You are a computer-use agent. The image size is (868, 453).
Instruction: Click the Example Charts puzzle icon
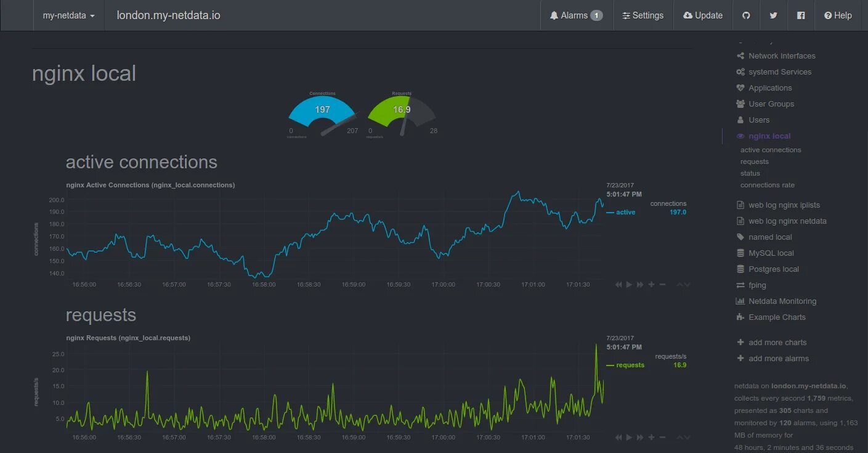coord(740,317)
